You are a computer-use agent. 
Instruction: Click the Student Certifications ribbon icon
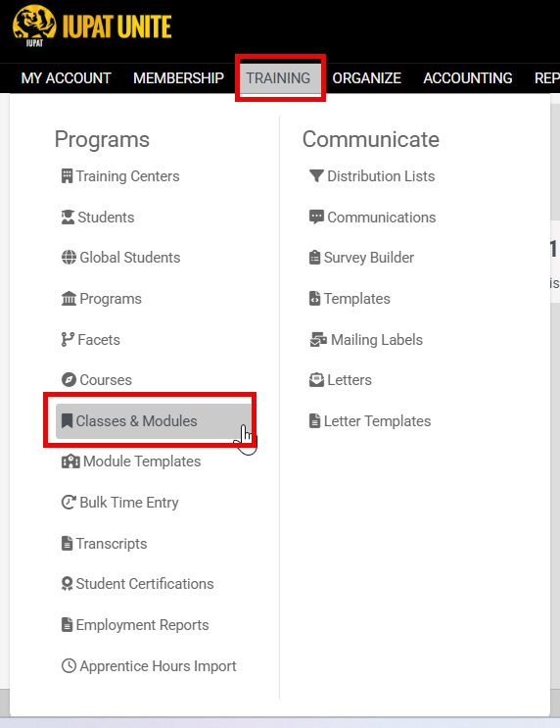pyautogui.click(x=67, y=584)
